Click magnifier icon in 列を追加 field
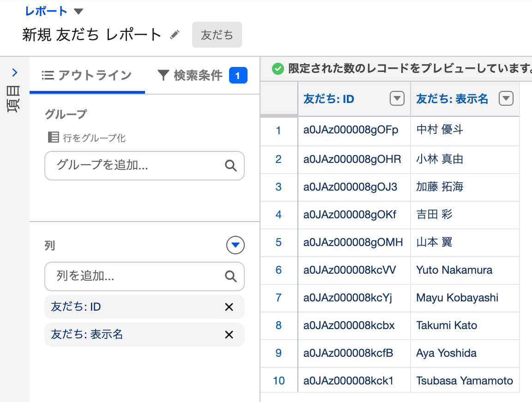Image resolution: width=532 pixels, height=402 pixels. [x=231, y=276]
